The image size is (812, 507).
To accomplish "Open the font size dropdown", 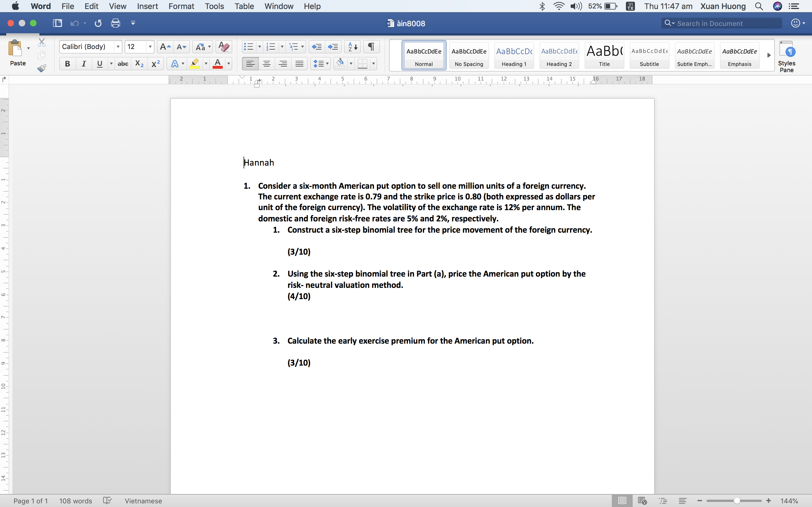I will click(x=150, y=46).
